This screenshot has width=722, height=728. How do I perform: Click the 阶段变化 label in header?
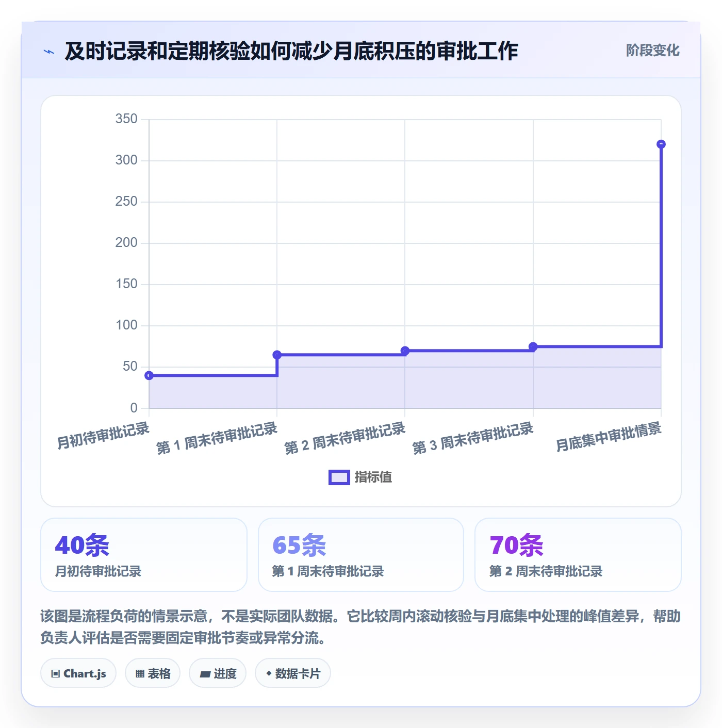[652, 51]
